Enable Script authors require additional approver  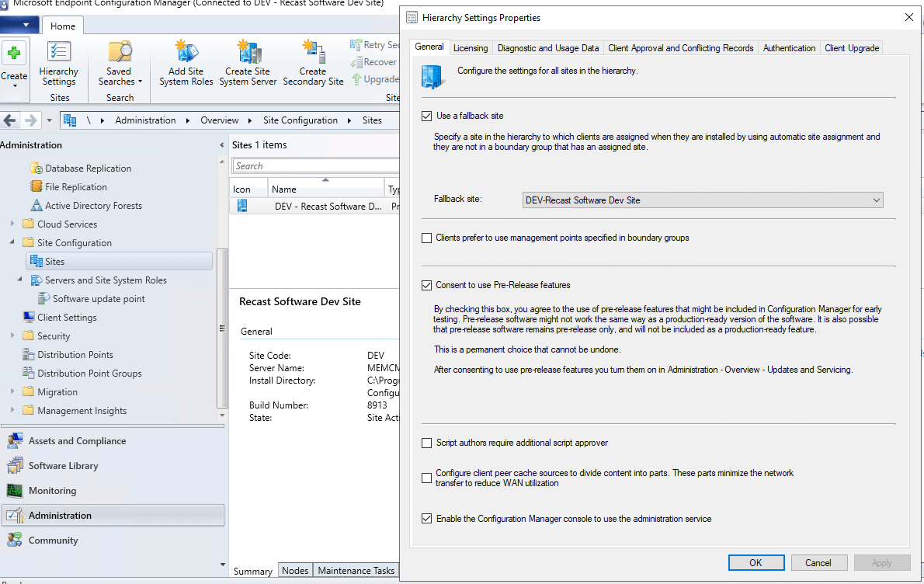coord(426,443)
